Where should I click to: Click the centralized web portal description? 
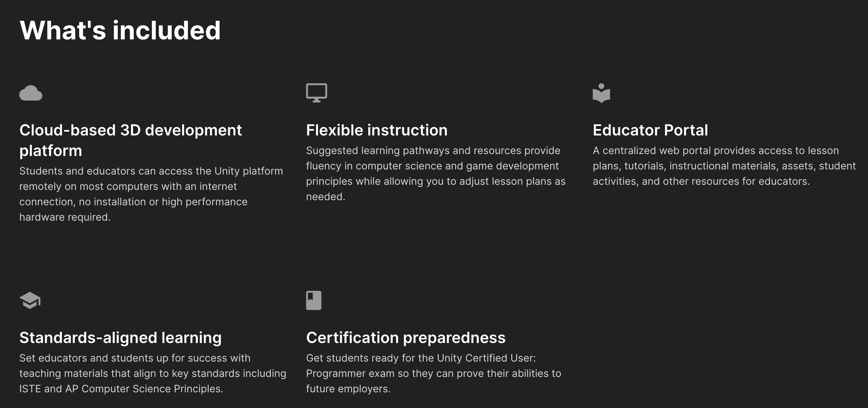724,166
